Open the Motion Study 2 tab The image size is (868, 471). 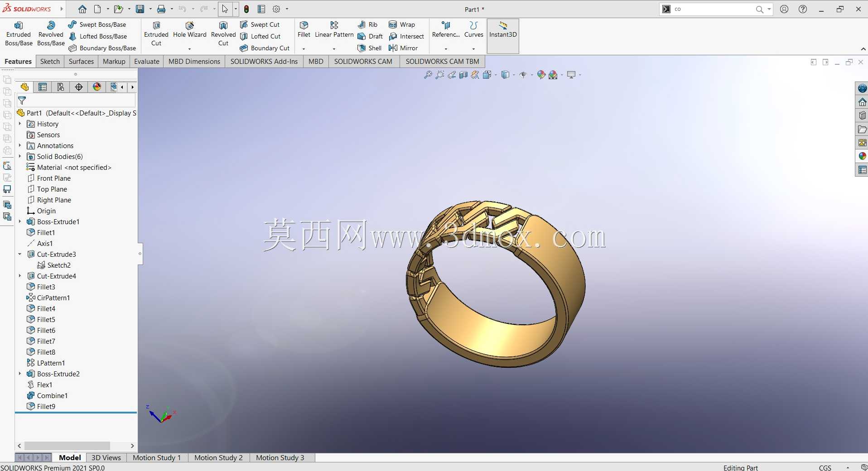218,457
